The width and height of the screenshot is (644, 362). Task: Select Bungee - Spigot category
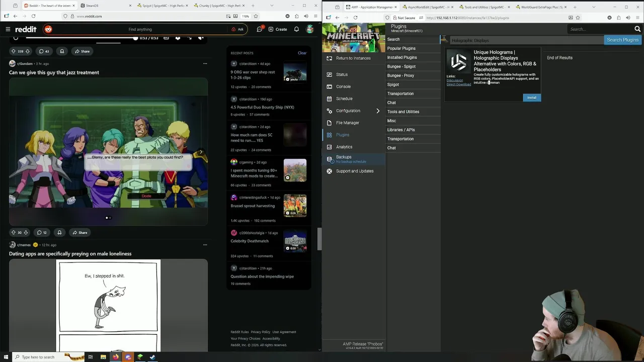pyautogui.click(x=413, y=66)
